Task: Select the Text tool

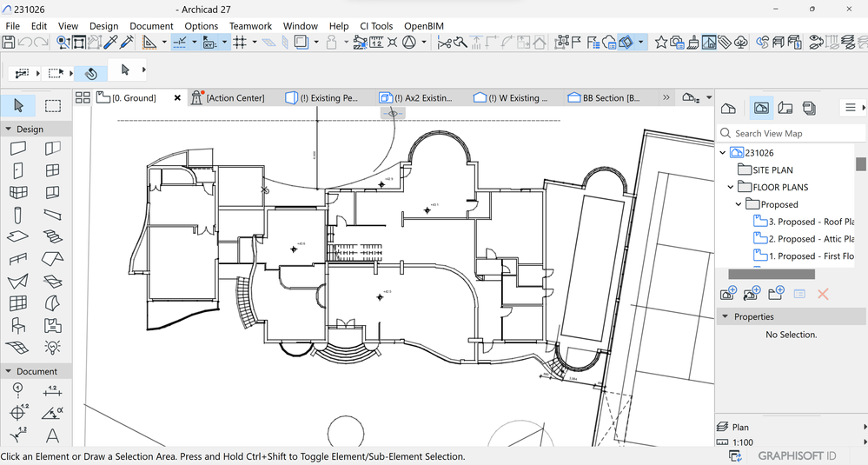Action: 53,435
